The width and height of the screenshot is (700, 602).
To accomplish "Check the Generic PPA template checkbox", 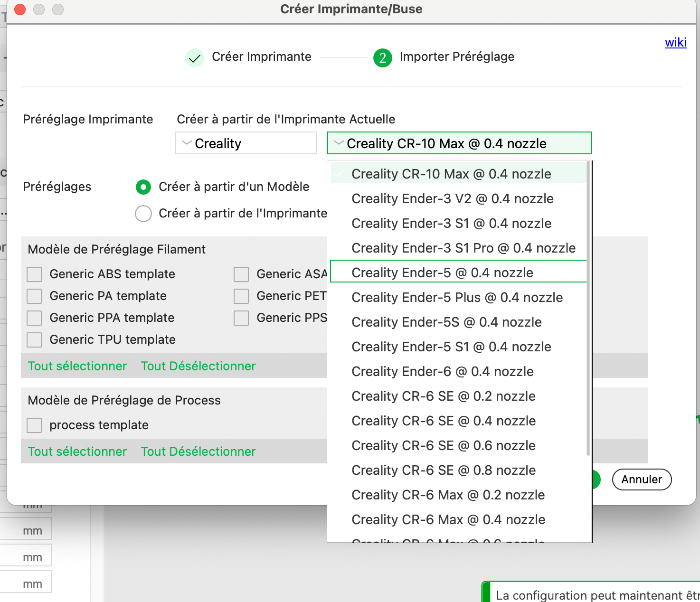I will pyautogui.click(x=34, y=318).
